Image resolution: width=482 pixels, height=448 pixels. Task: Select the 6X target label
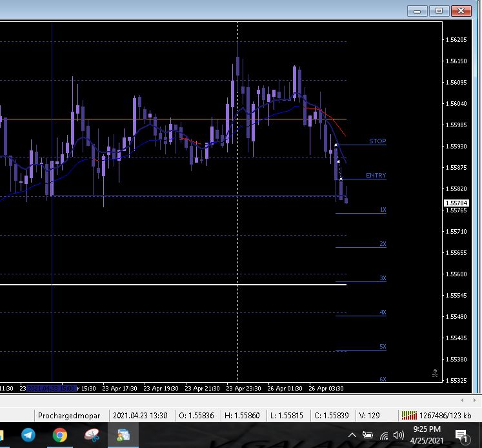[x=383, y=379]
